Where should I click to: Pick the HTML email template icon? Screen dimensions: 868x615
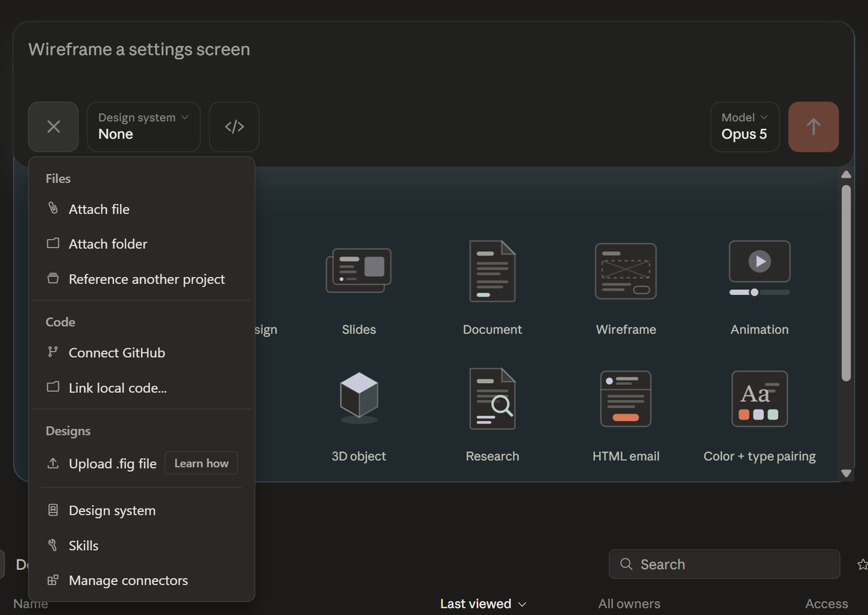[x=626, y=398]
